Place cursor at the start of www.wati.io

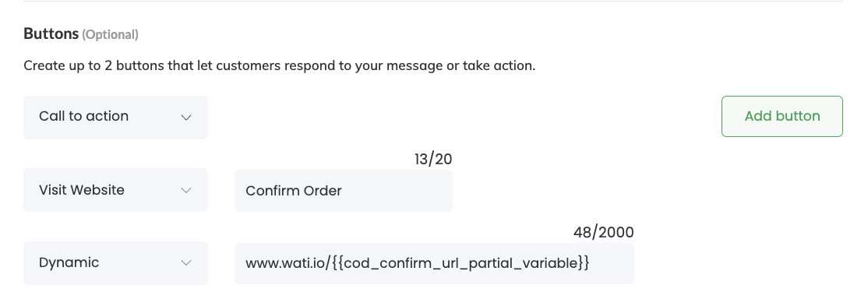pyautogui.click(x=246, y=263)
